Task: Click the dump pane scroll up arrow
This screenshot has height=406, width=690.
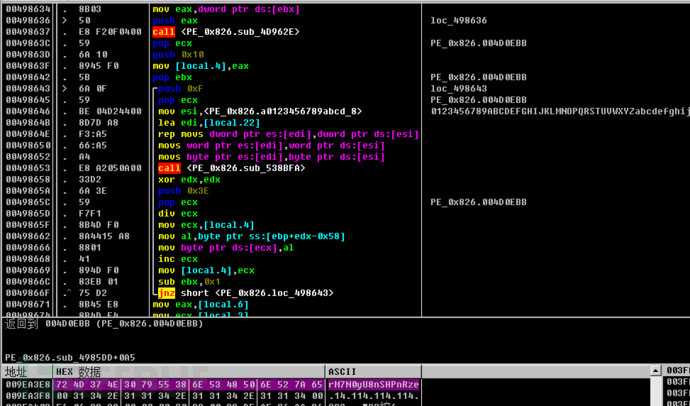Action: tap(656, 371)
